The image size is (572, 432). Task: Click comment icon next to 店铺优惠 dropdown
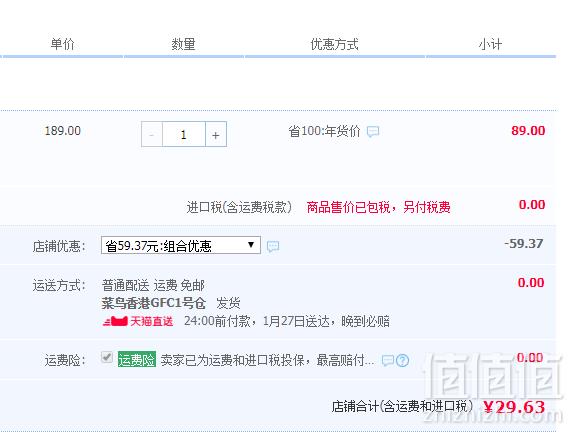[273, 247]
